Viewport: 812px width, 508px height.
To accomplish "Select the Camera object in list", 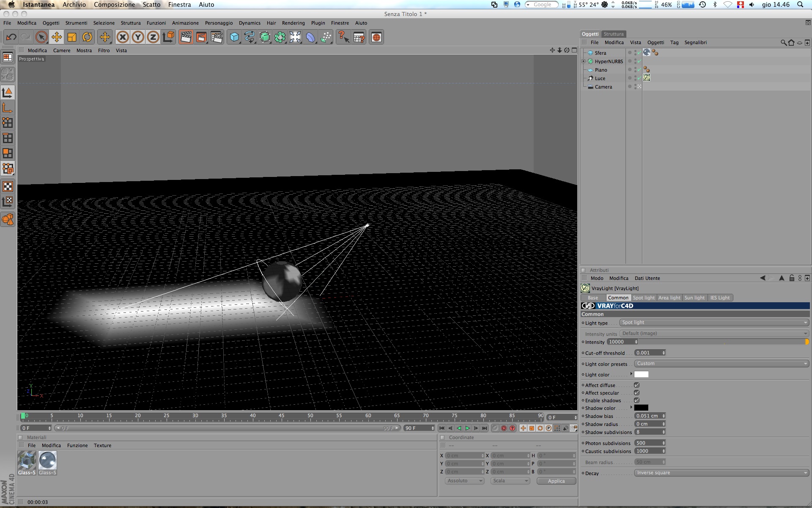I will (603, 87).
